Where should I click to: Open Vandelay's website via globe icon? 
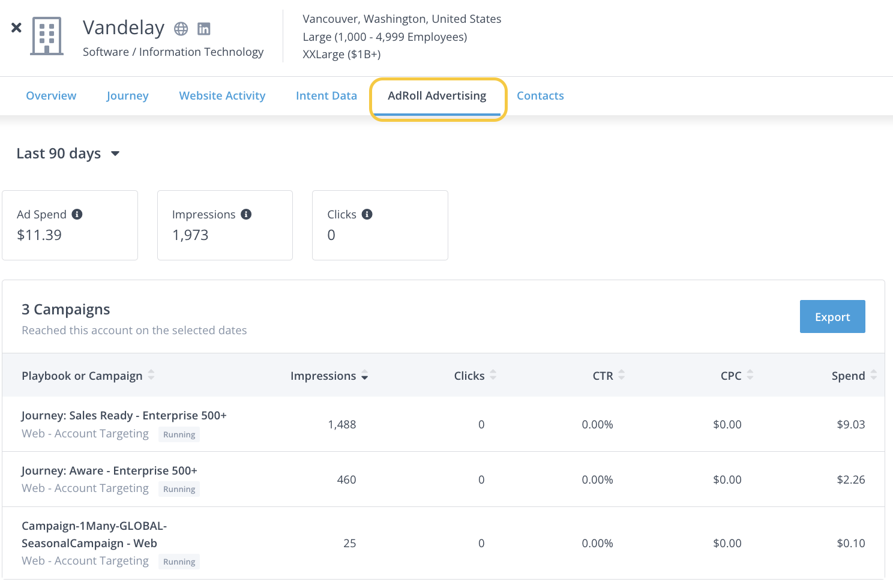pos(181,29)
